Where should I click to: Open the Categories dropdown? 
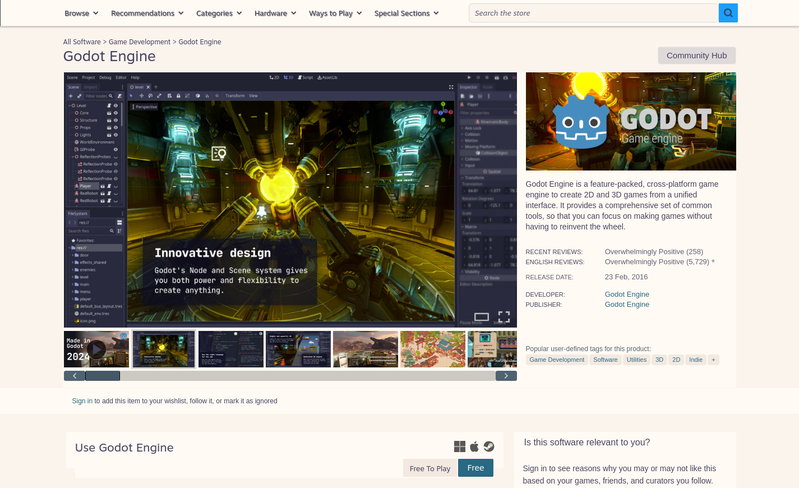(219, 13)
